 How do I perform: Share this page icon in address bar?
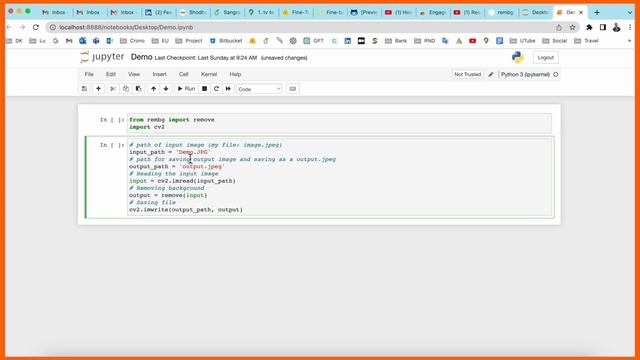(559, 27)
